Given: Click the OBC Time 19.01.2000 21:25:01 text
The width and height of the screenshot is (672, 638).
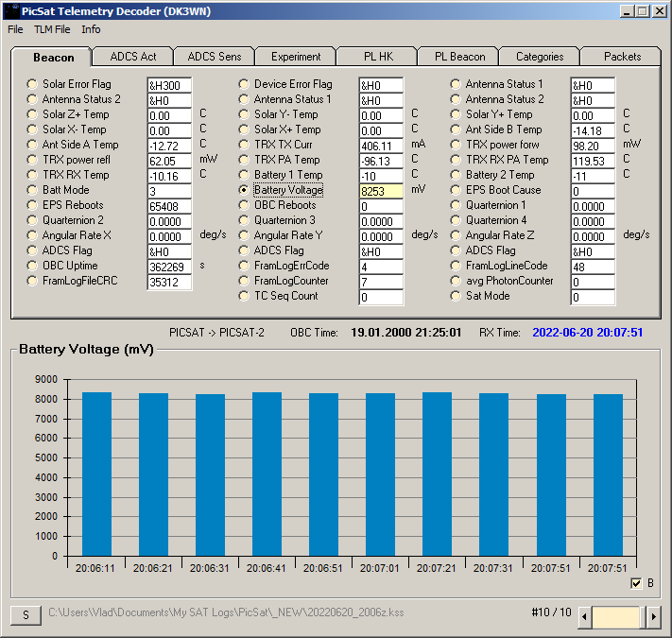Looking at the screenshot, I should coord(405,333).
